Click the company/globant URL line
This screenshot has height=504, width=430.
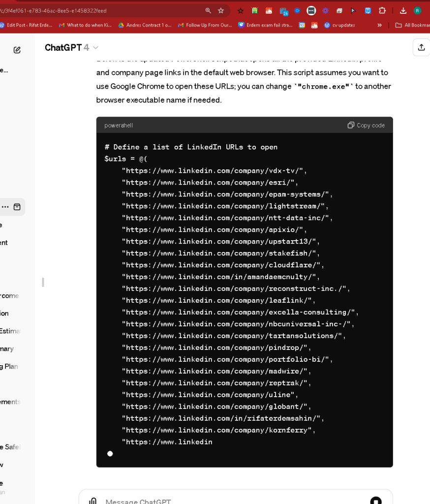pos(216,406)
